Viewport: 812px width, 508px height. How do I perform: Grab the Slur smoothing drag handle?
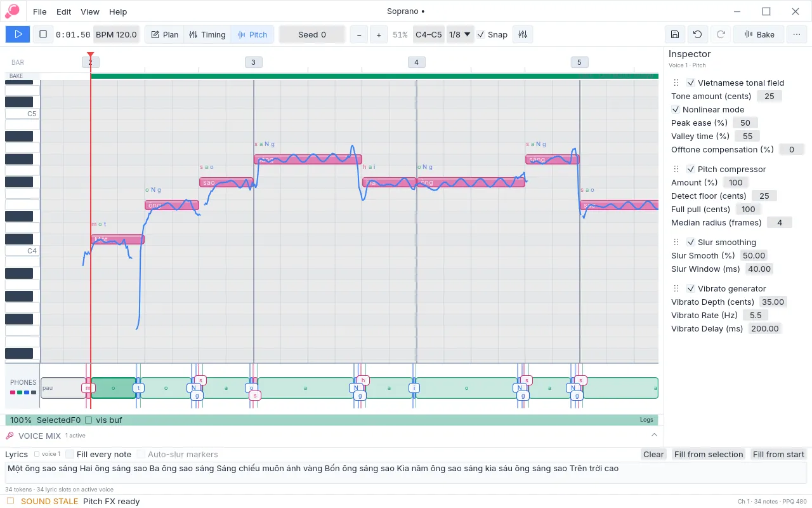[676, 242]
